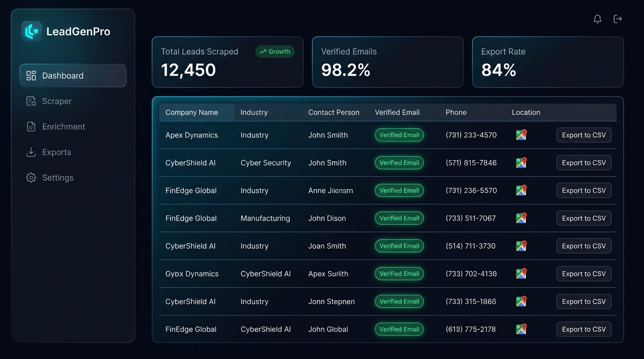Open map location for John Global
This screenshot has height=359, width=644.
point(521,329)
